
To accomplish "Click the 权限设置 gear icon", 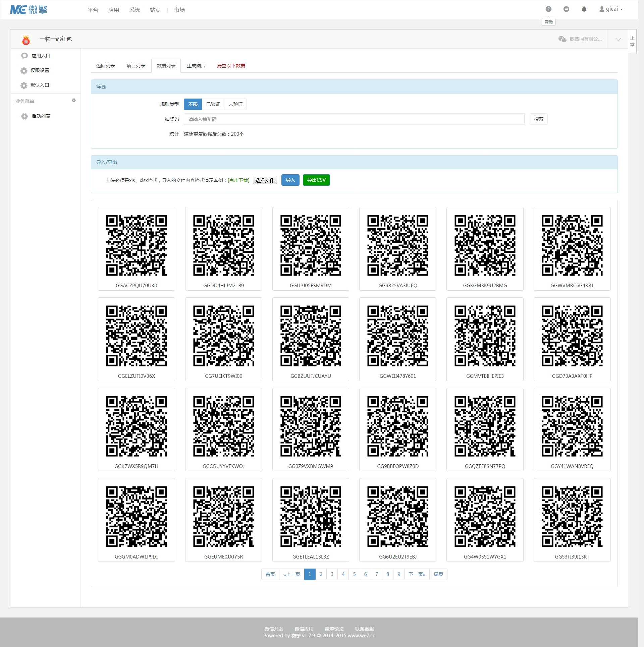I will [24, 71].
